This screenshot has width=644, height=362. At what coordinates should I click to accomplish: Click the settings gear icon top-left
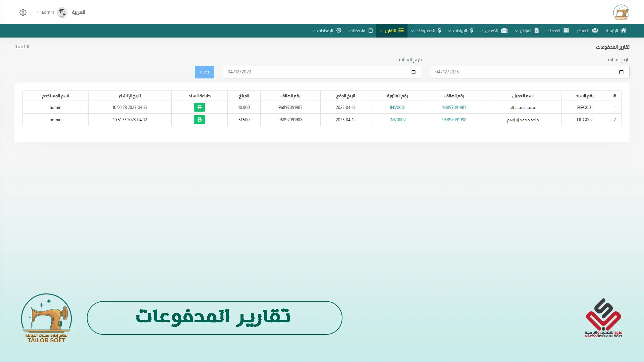click(23, 12)
